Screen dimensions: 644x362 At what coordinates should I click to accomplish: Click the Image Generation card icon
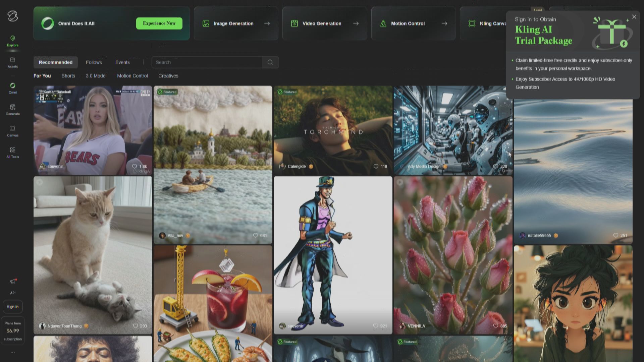[206, 23]
